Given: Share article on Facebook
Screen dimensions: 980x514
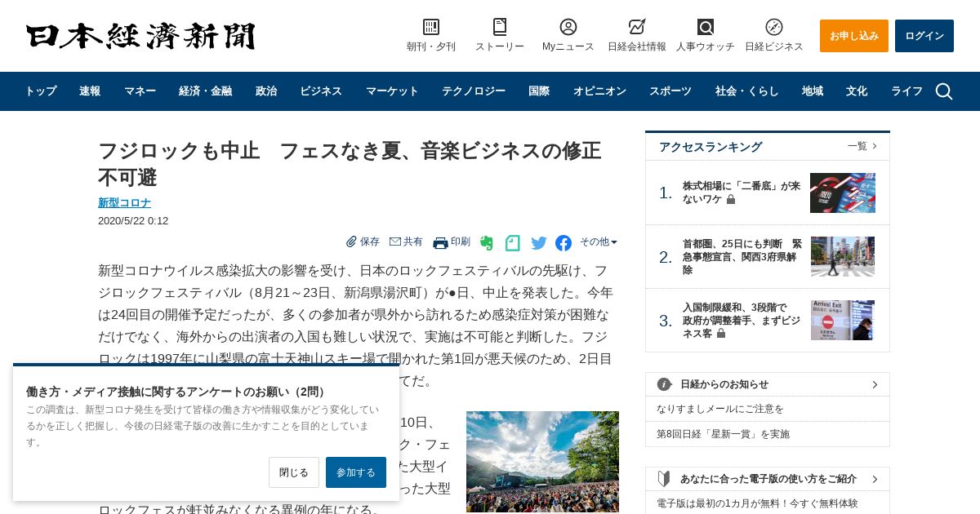Looking at the screenshot, I should [563, 242].
